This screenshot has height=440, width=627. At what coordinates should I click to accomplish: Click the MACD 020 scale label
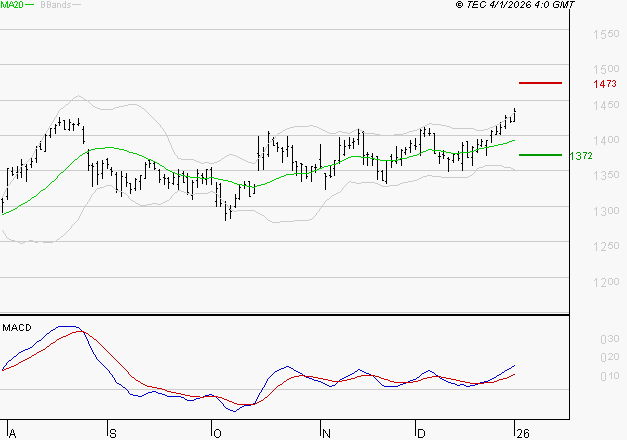pos(610,357)
